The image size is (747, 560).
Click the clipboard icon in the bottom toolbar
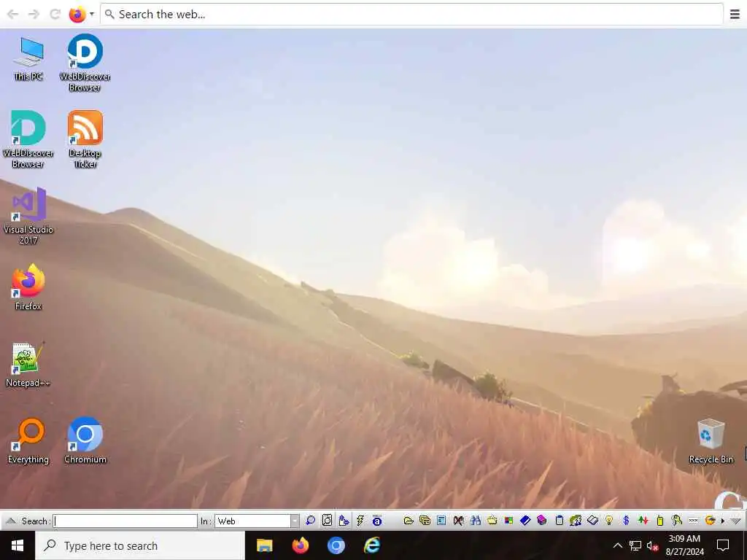click(560, 521)
